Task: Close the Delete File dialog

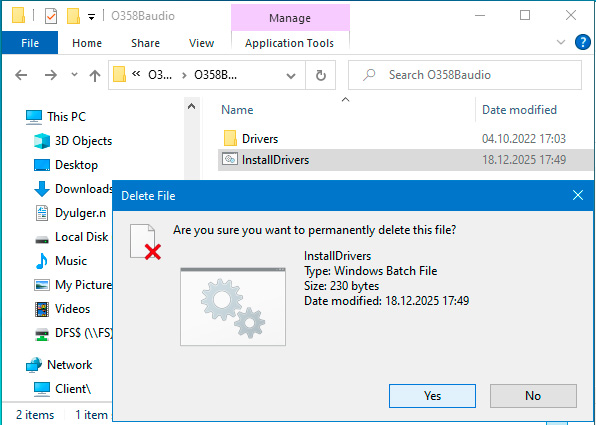Action: tap(578, 195)
